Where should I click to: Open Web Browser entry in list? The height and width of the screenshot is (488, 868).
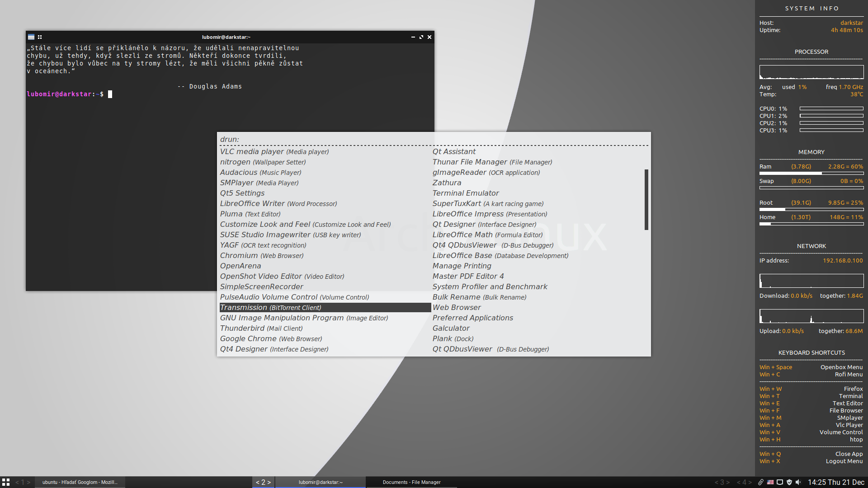pyautogui.click(x=538, y=308)
